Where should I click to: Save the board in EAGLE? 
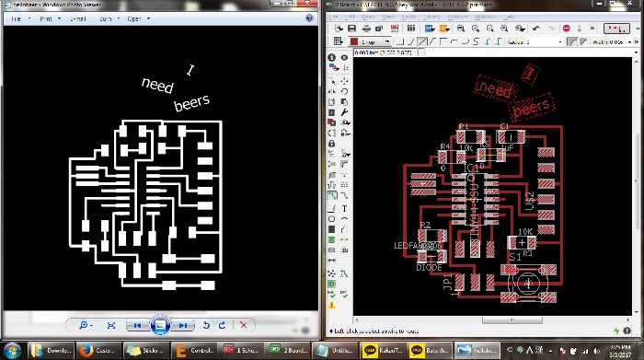(352, 29)
